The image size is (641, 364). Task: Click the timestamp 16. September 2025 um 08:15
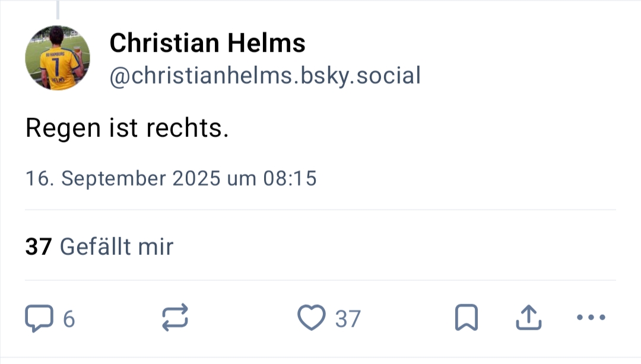(x=171, y=178)
